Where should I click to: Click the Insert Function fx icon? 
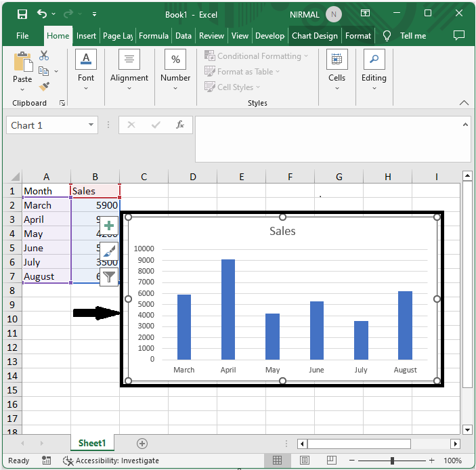pos(180,125)
